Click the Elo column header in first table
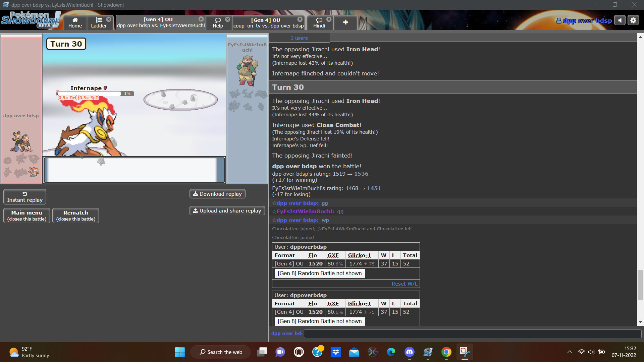644x362 pixels. click(313, 255)
